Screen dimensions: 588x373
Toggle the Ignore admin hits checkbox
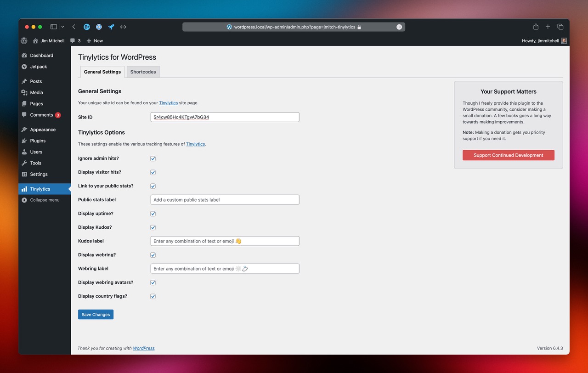point(153,158)
